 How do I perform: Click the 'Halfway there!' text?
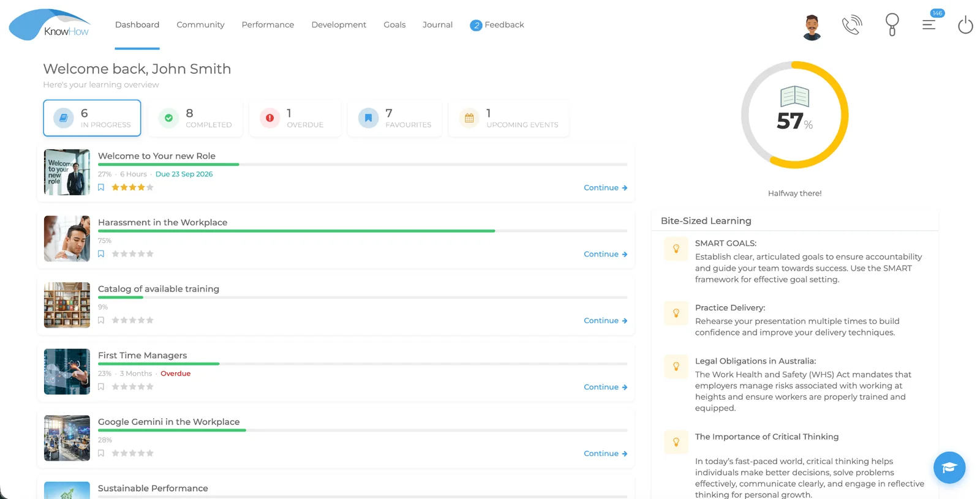coord(795,193)
